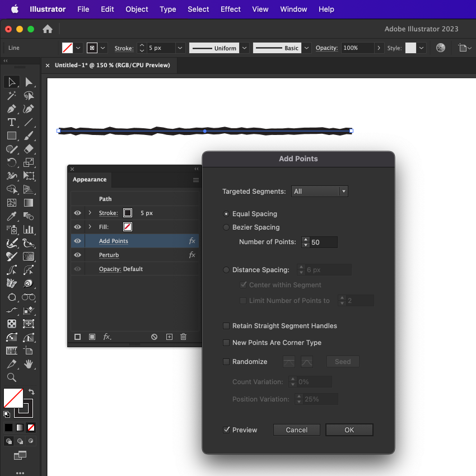Open the Effect menu
Viewport: 476px width, 476px height.
pos(230,9)
